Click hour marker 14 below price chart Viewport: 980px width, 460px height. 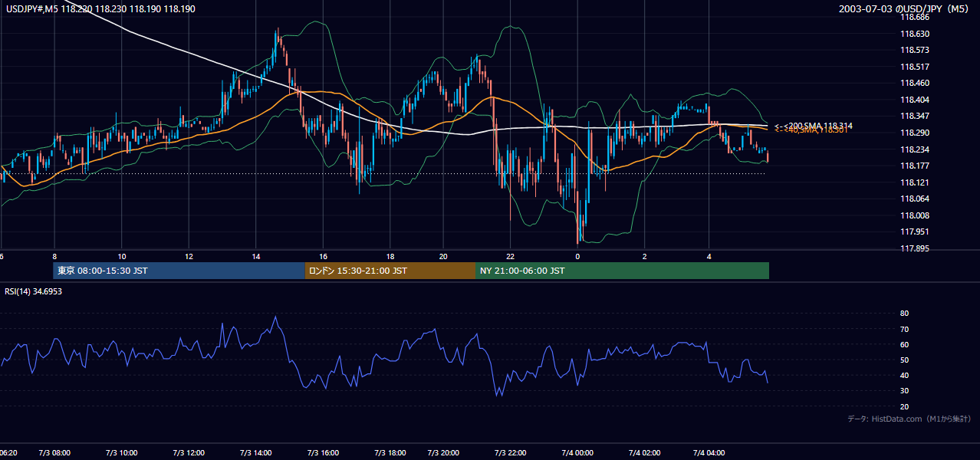click(x=256, y=256)
